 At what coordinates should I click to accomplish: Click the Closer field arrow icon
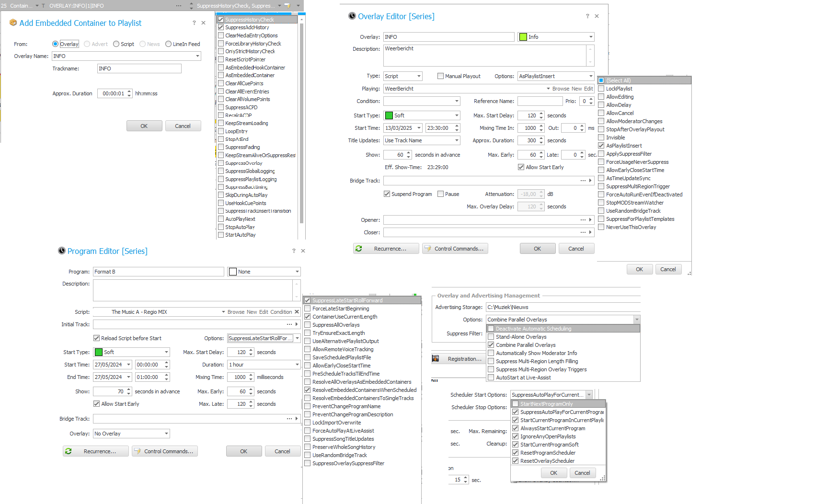[x=590, y=232]
